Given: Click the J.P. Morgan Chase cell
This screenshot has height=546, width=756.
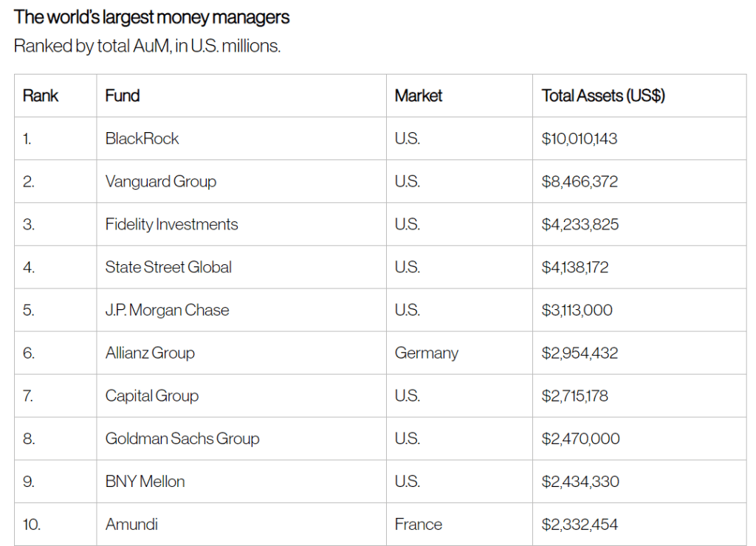Looking at the screenshot, I should [x=168, y=310].
